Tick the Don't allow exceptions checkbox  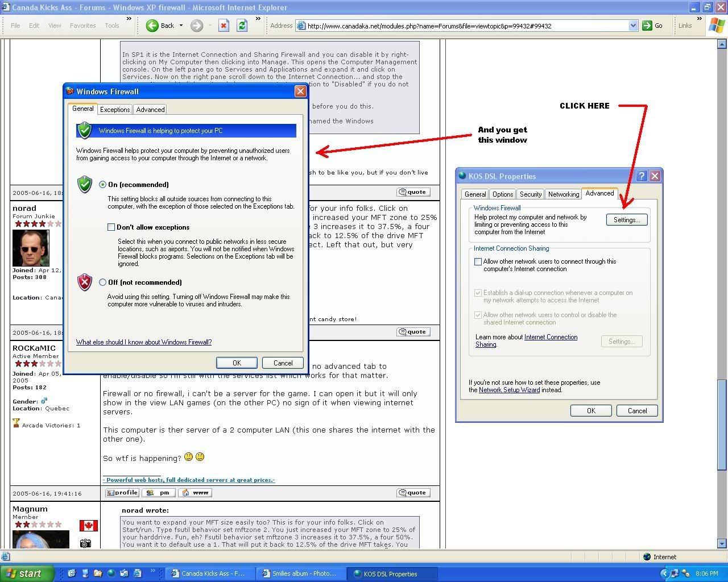tap(111, 227)
